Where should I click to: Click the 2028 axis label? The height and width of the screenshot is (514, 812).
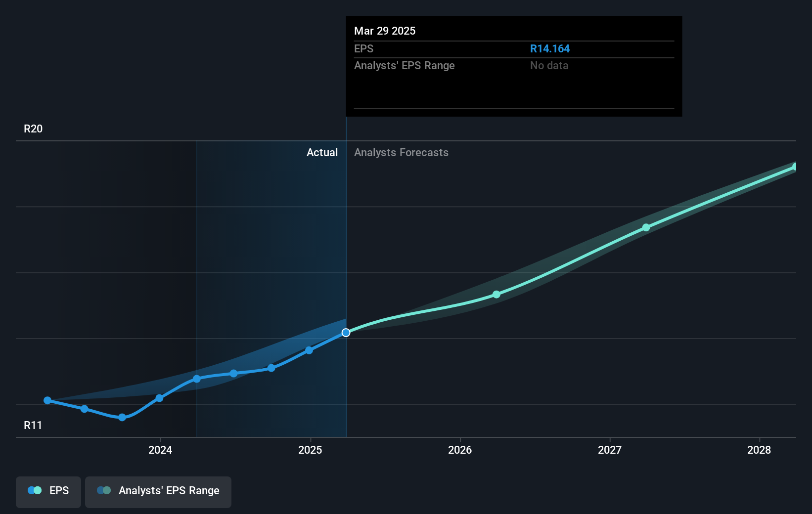760,450
